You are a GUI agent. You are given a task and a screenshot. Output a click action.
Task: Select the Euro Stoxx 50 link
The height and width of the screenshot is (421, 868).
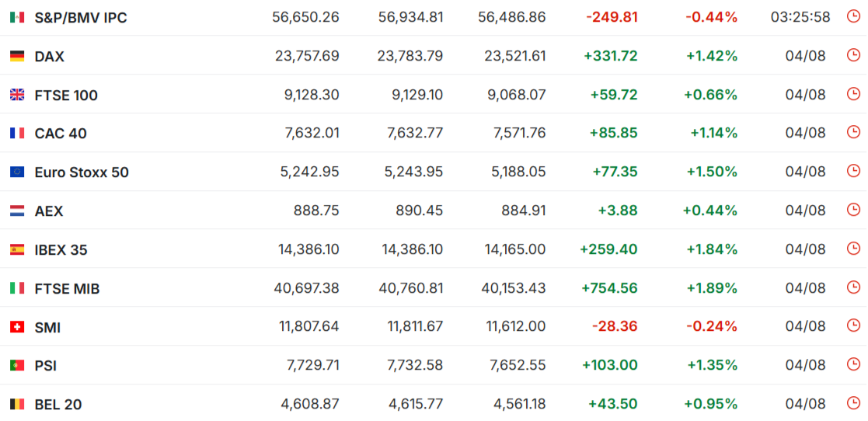pos(82,172)
